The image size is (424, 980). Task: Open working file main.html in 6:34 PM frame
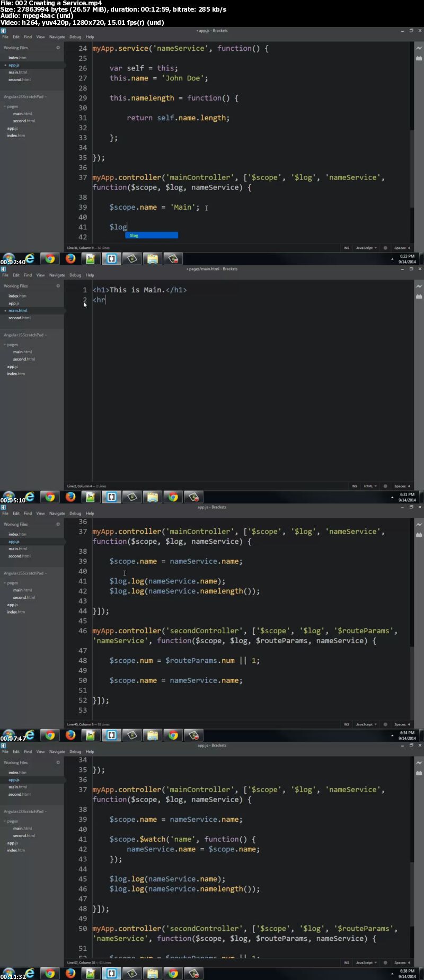[18, 549]
